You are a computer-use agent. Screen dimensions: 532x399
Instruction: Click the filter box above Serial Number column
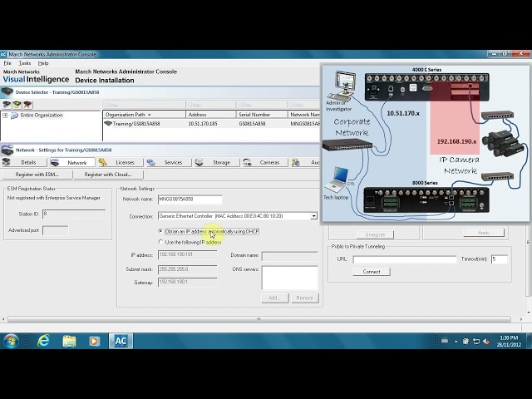(262, 104)
